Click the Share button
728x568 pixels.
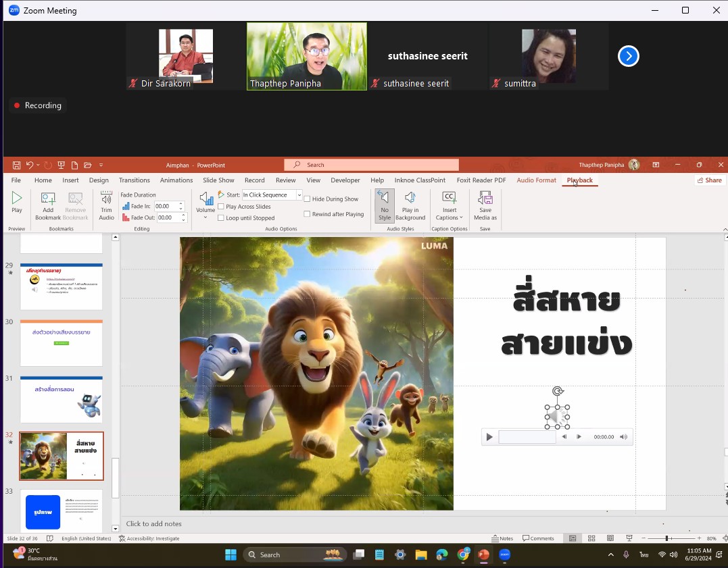(710, 180)
